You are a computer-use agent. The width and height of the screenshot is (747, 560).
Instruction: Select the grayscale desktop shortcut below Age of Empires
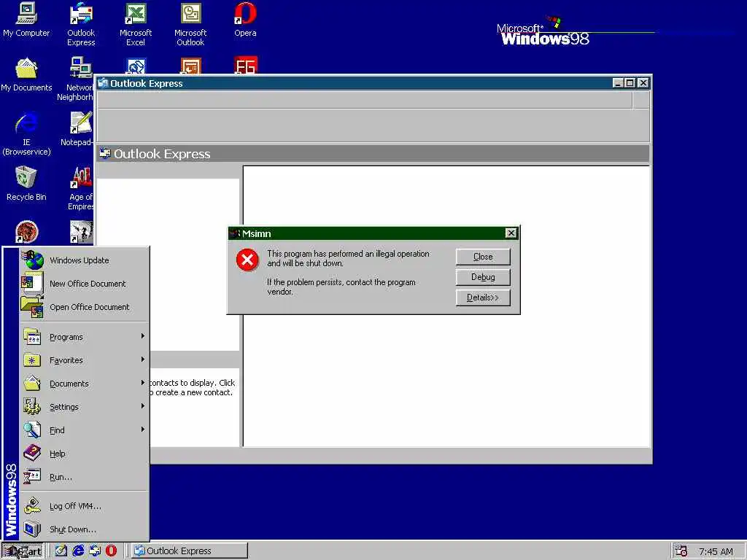tap(81, 232)
